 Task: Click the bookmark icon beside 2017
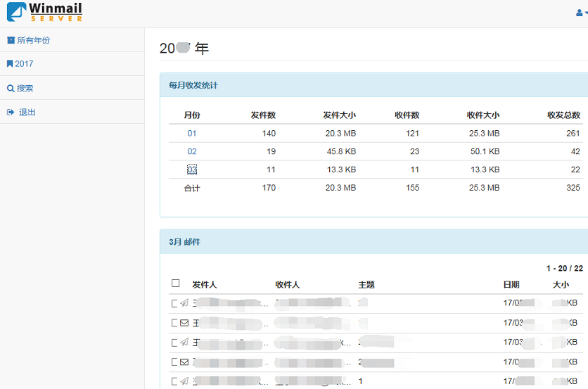coord(10,64)
